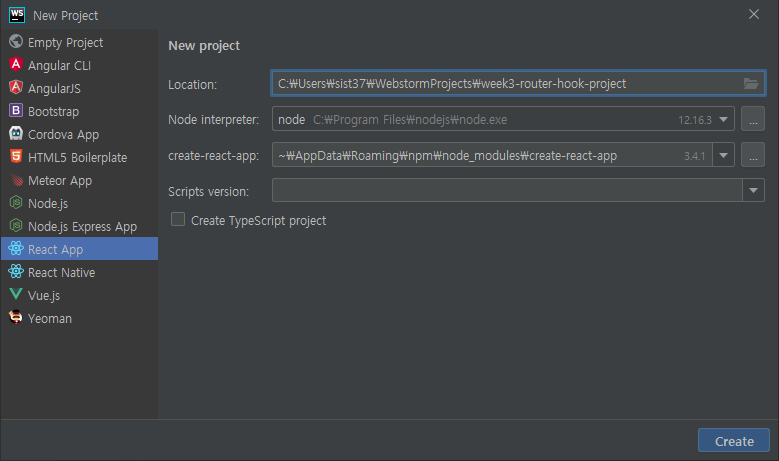Expand the create-react-app package dropdown arrow

point(723,155)
